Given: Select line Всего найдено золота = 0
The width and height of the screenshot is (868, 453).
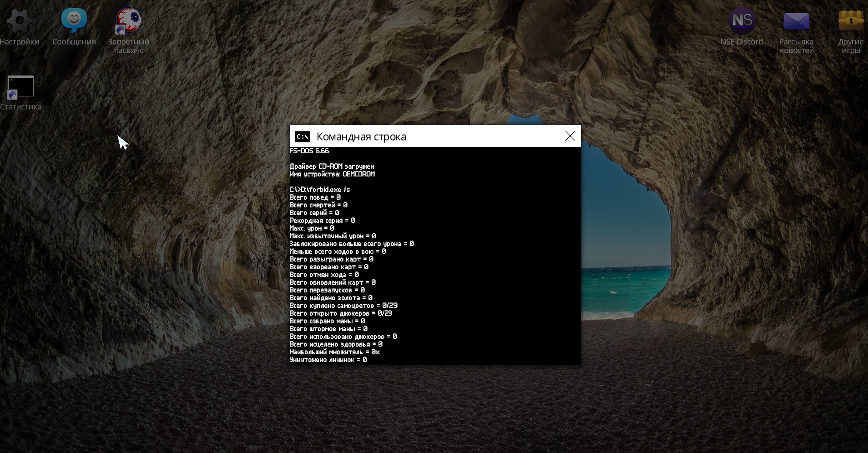Looking at the screenshot, I should click(x=331, y=298).
